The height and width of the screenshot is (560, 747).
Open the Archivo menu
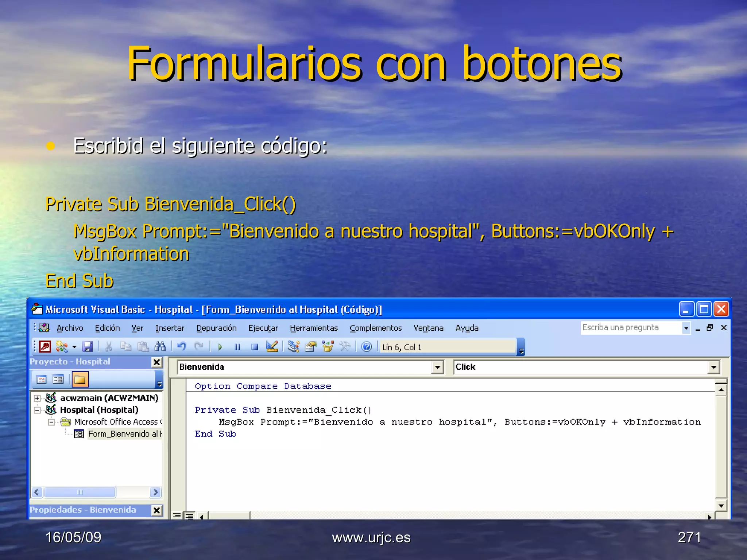point(70,328)
